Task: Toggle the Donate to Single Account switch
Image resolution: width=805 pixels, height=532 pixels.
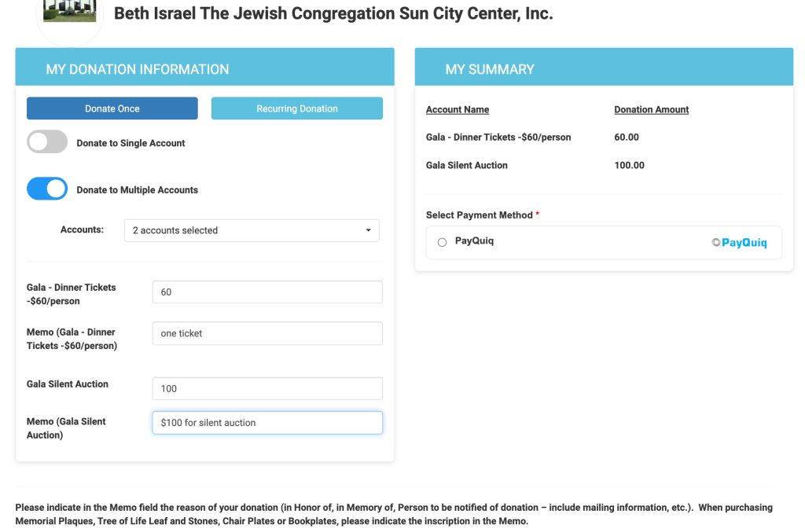Action: [x=47, y=142]
